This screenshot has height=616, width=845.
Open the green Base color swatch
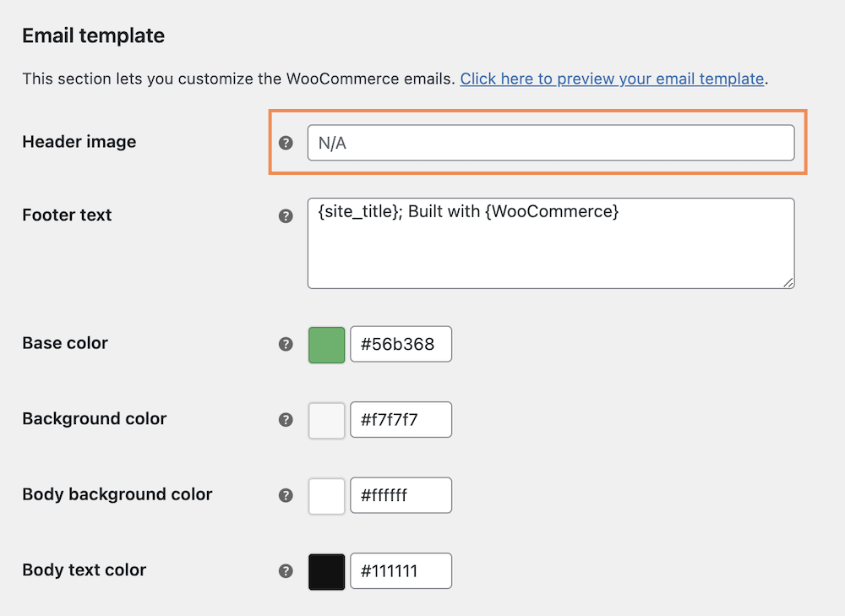pyautogui.click(x=325, y=344)
